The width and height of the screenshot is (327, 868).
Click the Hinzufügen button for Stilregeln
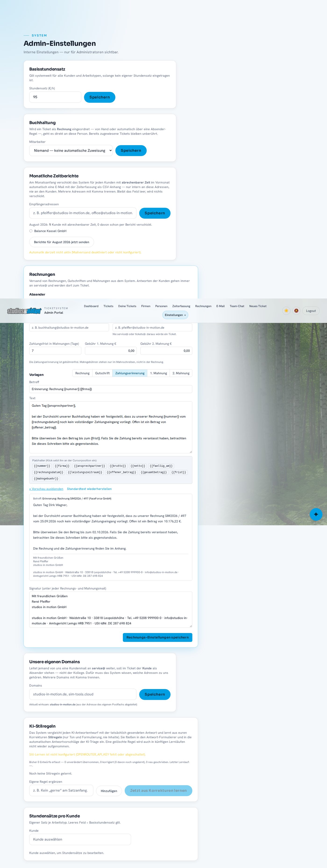(109, 791)
